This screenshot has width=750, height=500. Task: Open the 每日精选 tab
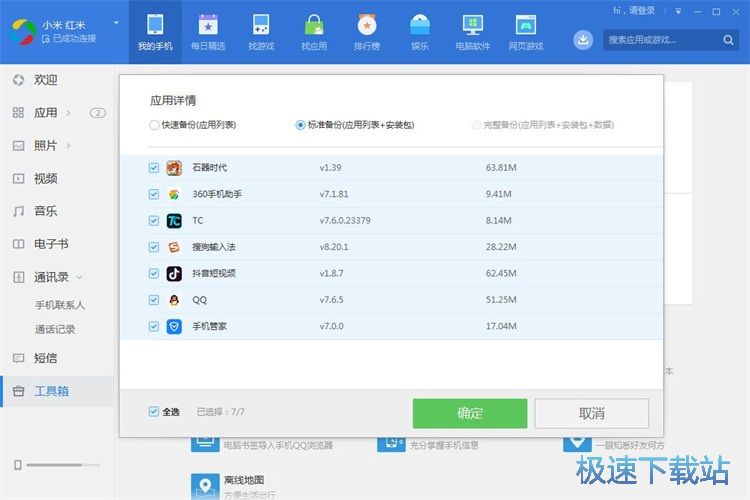pos(208,32)
